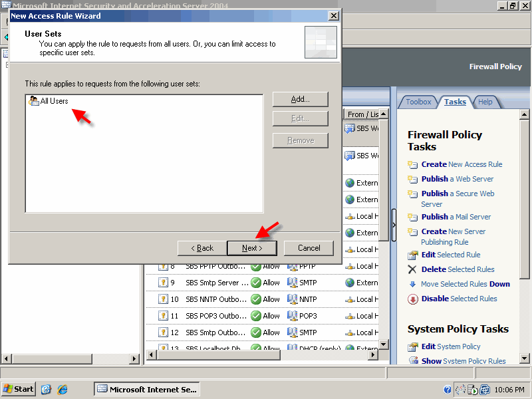Click the Add... button
This screenshot has width=532, height=399.
tap(301, 99)
